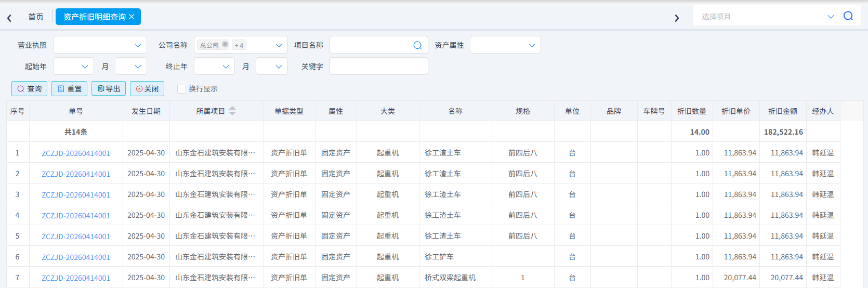The image size is (868, 288).
Task: Click 起重机 category cell in row 6
Action: pyautogui.click(x=388, y=257)
